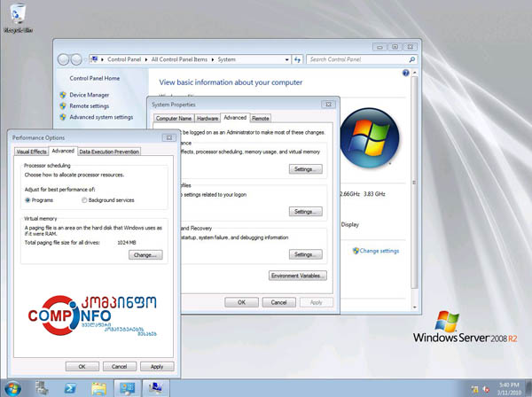Expand the arrow after All Control Panel Items

(213, 59)
